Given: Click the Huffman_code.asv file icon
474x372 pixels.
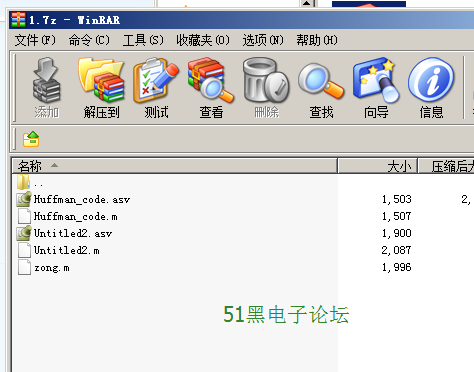Looking at the screenshot, I should (x=24, y=199).
